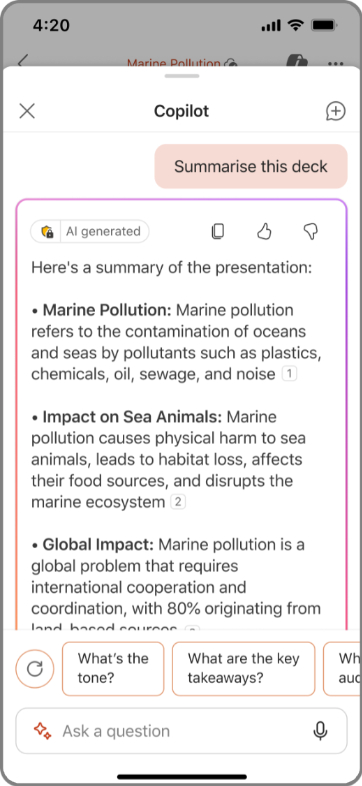This screenshot has width=362, height=786.
Task: Open citation reference 1
Action: pos(289,374)
